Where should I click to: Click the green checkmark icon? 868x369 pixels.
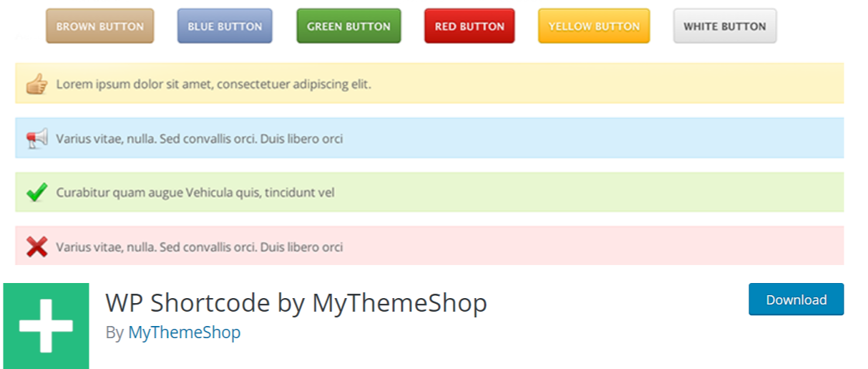pyautogui.click(x=36, y=192)
